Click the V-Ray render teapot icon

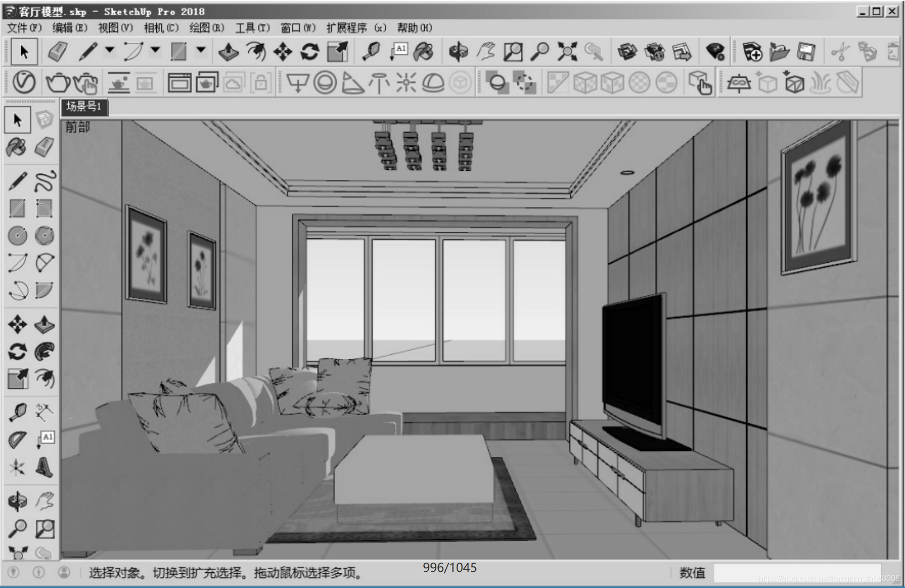(58, 82)
